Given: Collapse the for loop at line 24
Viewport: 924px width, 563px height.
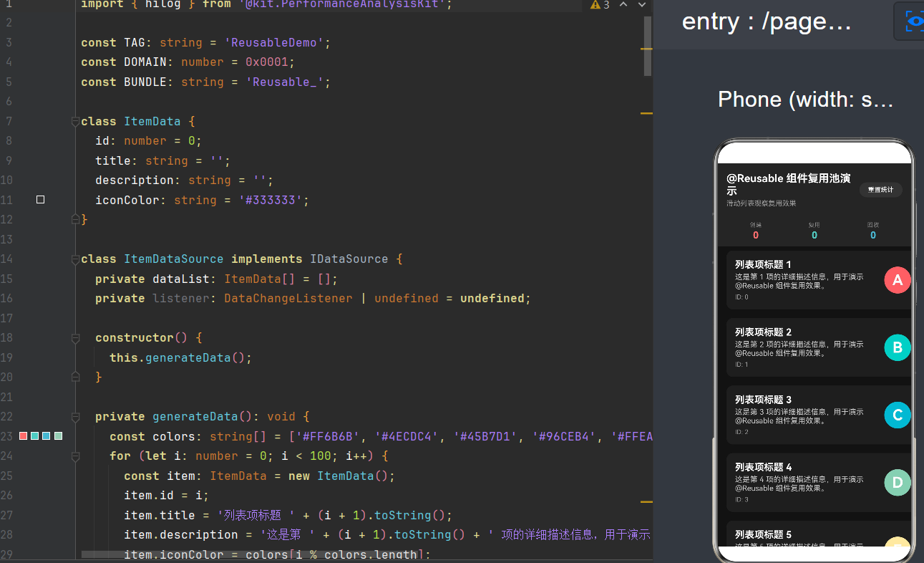Looking at the screenshot, I should pyautogui.click(x=75, y=456).
